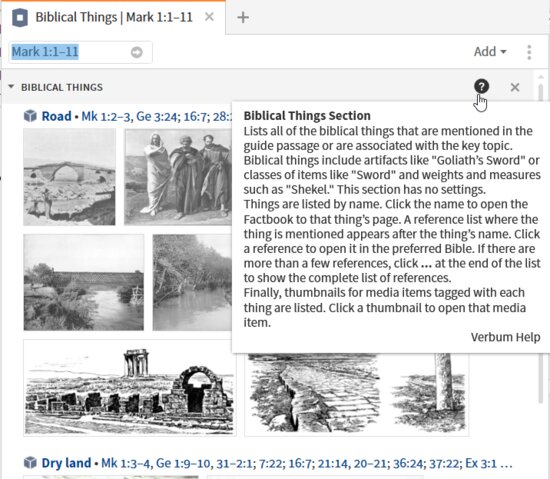The height and width of the screenshot is (479, 550).
Task: Click the cube icon beside Road
Action: pos(30,116)
